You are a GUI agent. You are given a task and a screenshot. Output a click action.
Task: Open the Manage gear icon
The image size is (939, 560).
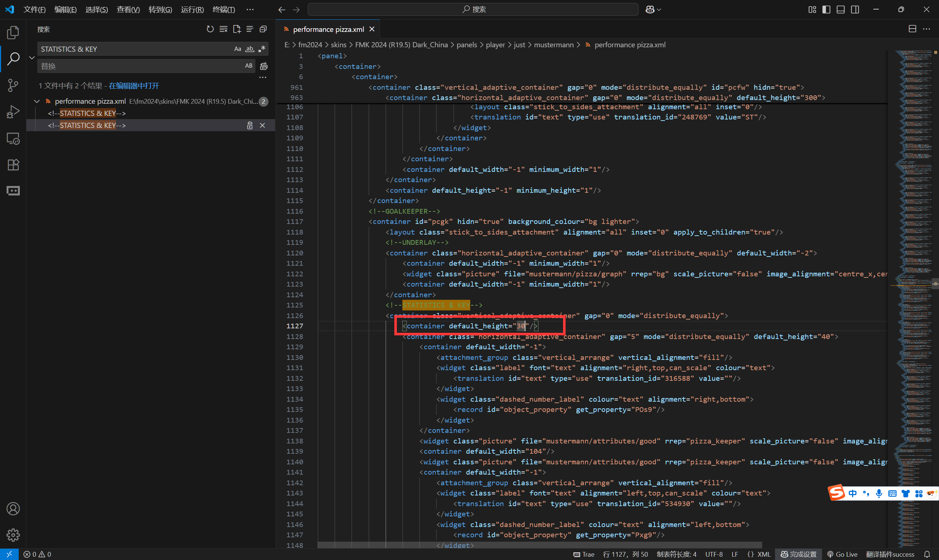13,535
